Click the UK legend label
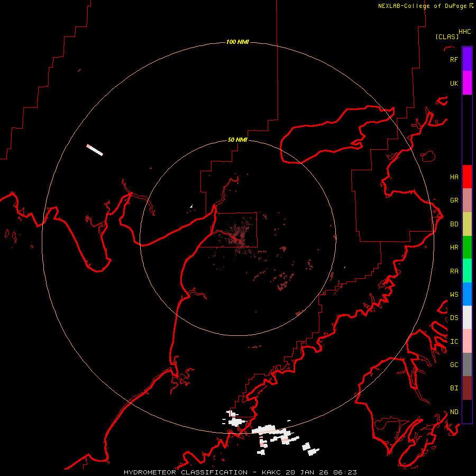 pyautogui.click(x=454, y=83)
